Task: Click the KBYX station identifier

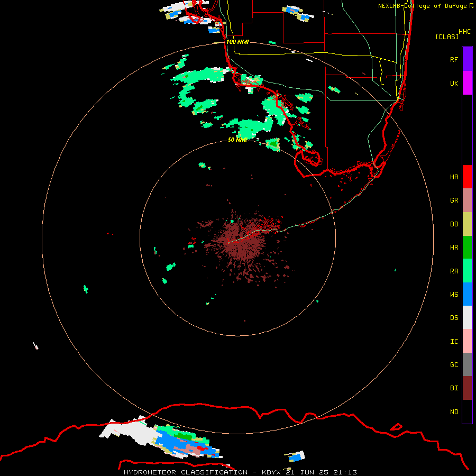Action: coord(271,472)
